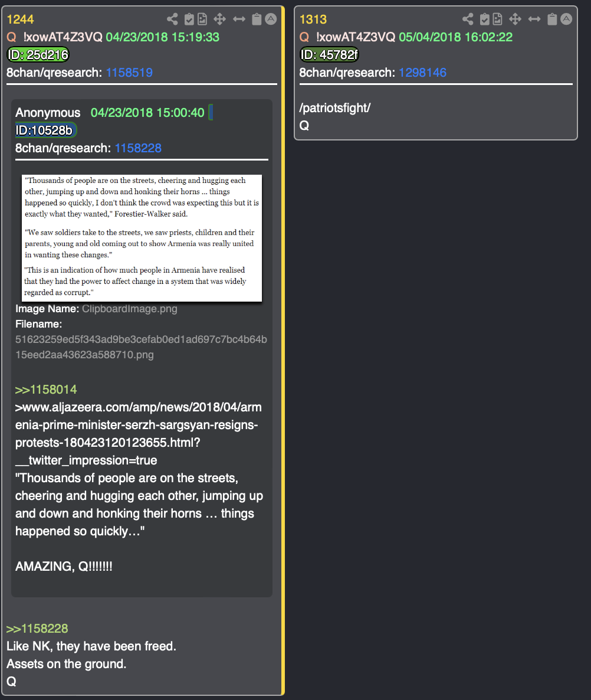Follow the anonymous post link 1158228
Image resolution: width=591 pixels, height=700 pixels.
(x=138, y=148)
